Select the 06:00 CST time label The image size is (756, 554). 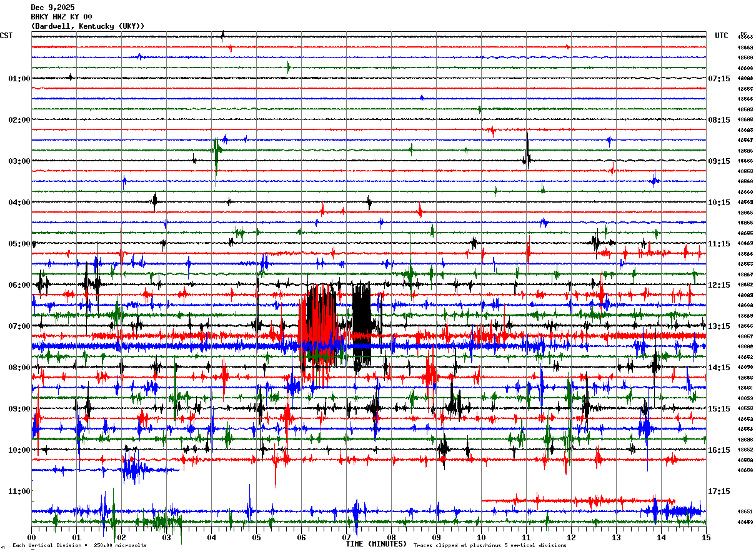pyautogui.click(x=19, y=285)
